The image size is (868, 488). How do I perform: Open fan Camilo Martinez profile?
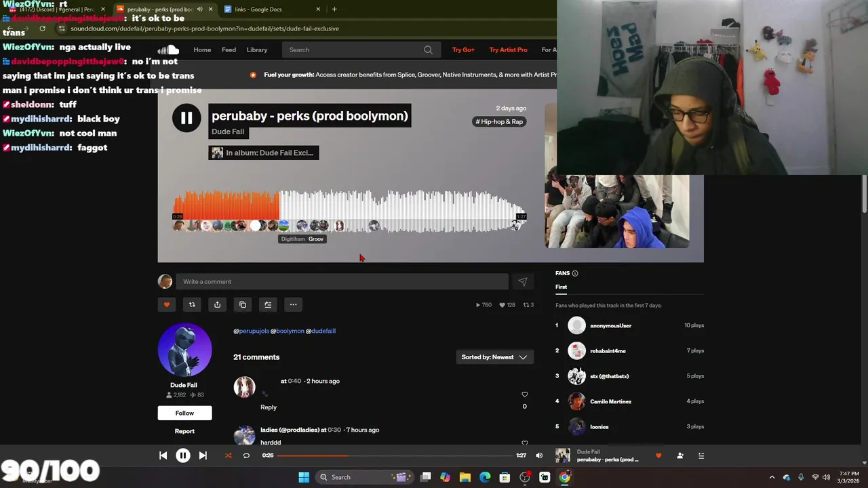(x=610, y=401)
